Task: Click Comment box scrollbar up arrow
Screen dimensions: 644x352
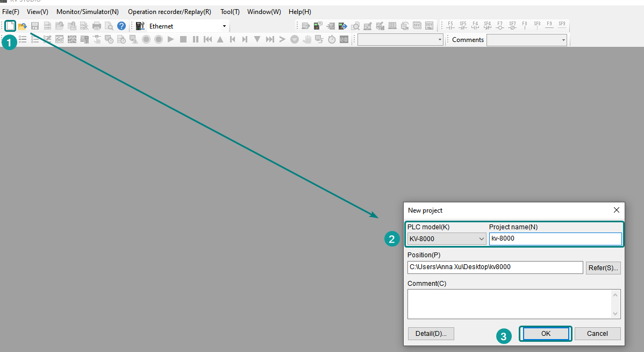Action: 616,295
